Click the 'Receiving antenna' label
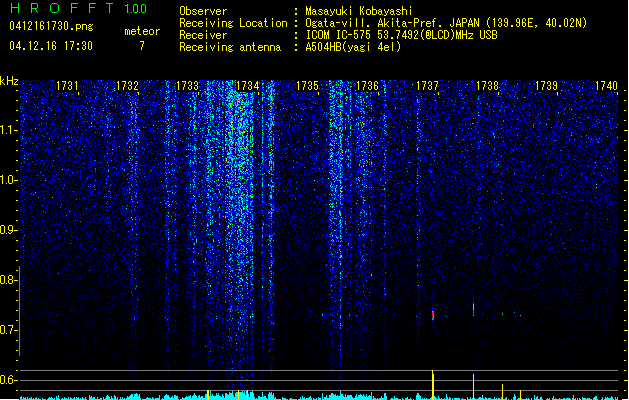Viewport: 629px width, 400px height. point(230,47)
